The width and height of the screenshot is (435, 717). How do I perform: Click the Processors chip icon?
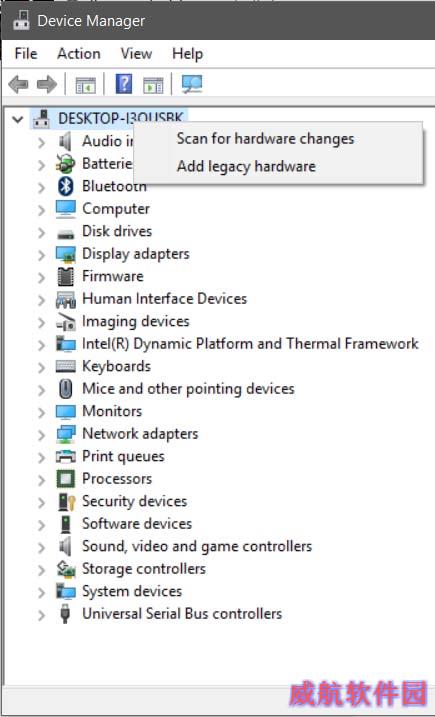click(65, 479)
